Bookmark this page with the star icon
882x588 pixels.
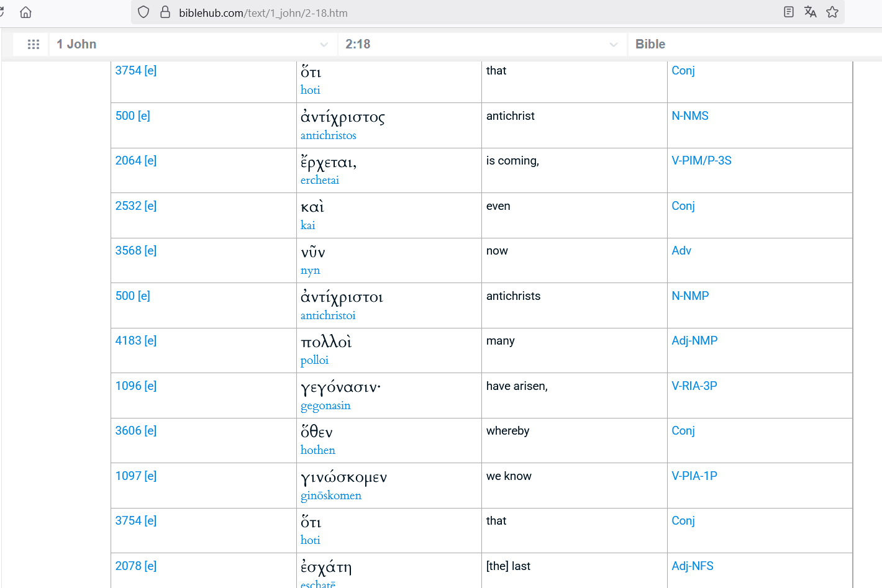[832, 12]
